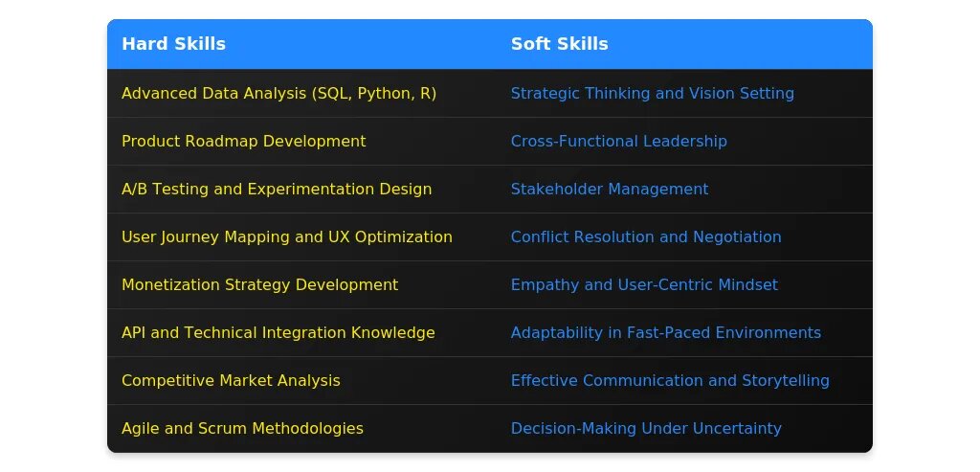Click Conflict Resolution and Negotiation link
980x472 pixels.
click(646, 236)
